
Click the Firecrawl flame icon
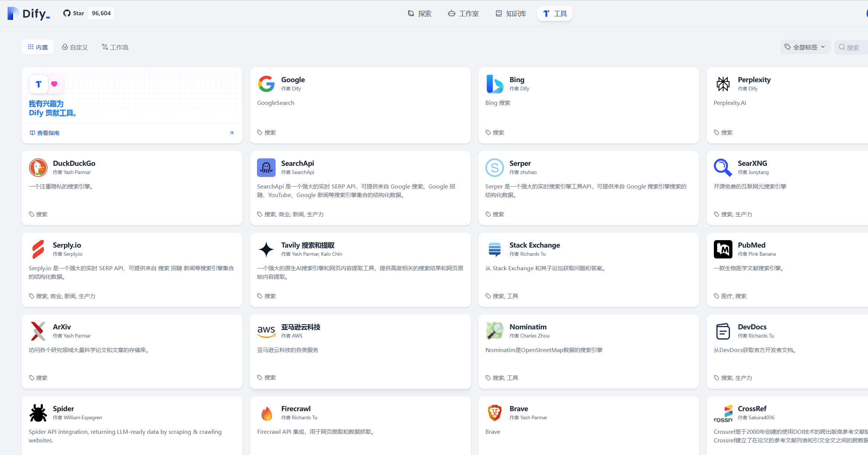(x=266, y=413)
